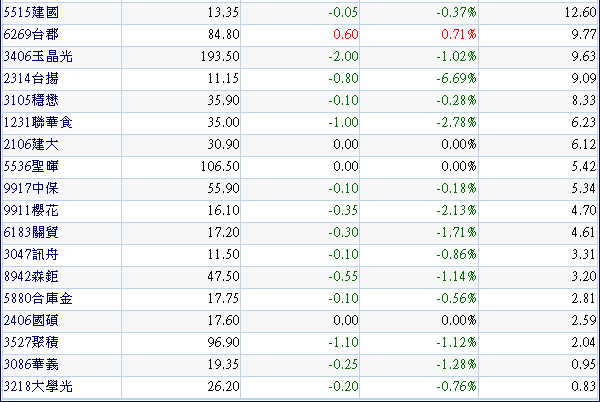Open stock link 2314台揚

31,79
